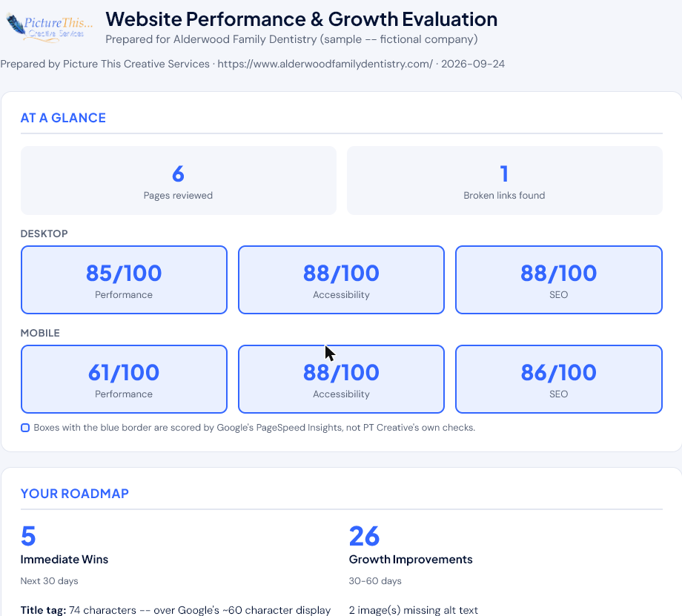Click the Website Performance & Growth Evaluation heading
Image resolution: width=682 pixels, height=616 pixels.
(302, 19)
